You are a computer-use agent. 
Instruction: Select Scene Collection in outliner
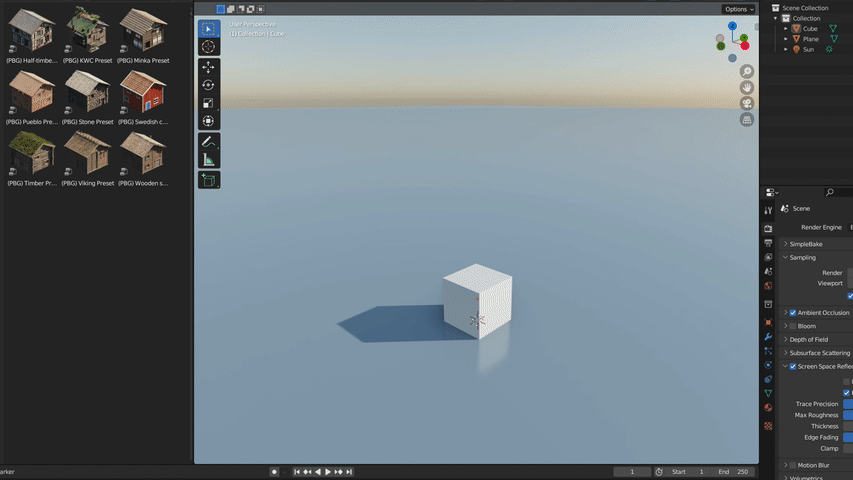[805, 8]
